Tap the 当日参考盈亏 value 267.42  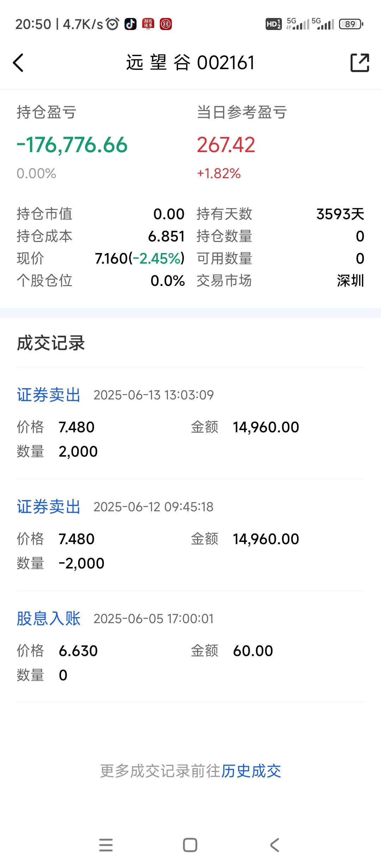click(x=226, y=145)
